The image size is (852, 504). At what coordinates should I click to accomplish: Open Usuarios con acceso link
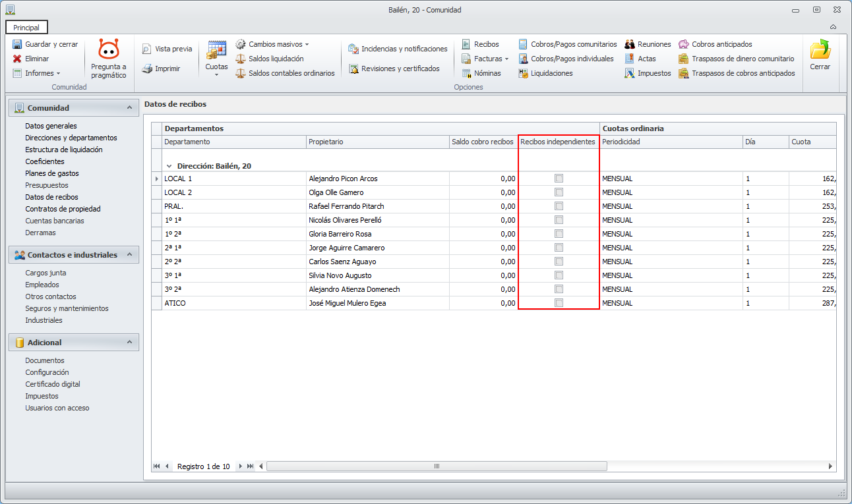[x=57, y=408]
